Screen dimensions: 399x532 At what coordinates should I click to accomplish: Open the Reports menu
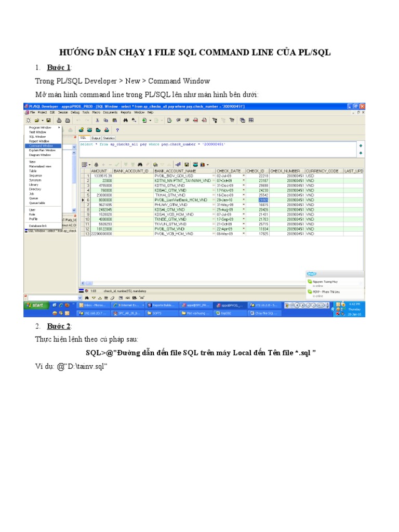(126, 112)
